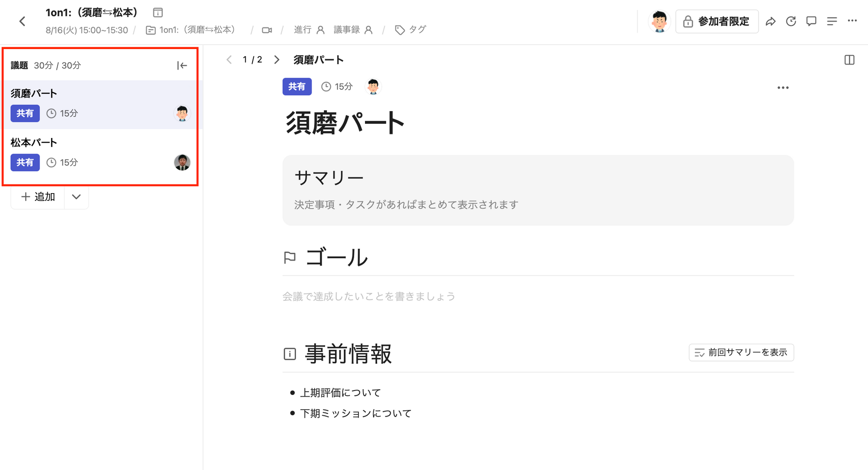Click the 追加 add button

point(38,197)
